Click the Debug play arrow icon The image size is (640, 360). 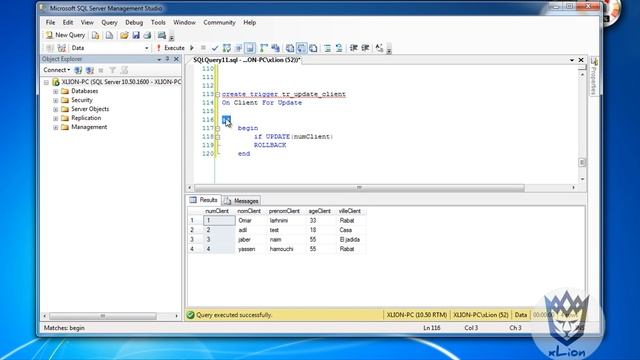click(x=192, y=48)
